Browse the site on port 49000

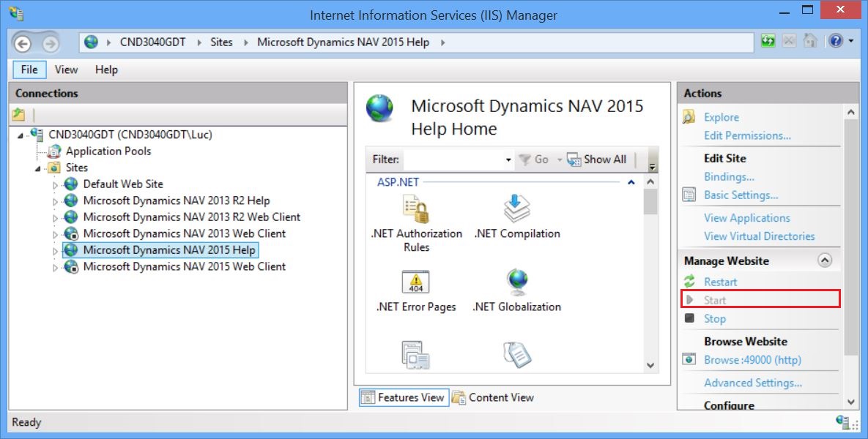pos(752,360)
